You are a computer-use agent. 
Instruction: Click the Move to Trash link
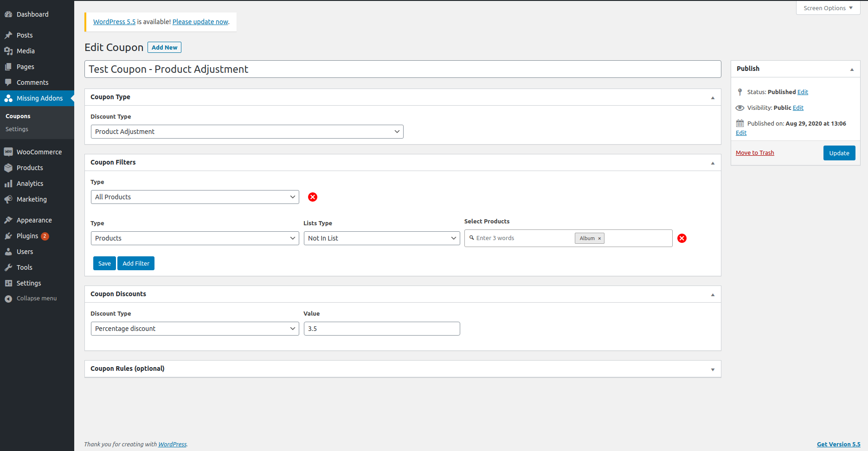click(755, 153)
